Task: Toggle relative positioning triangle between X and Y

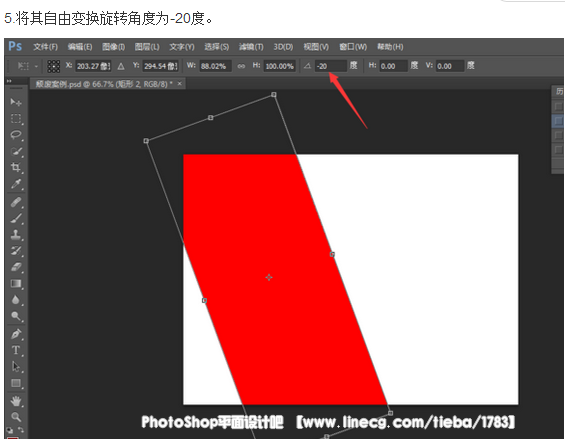Action: tap(121, 66)
